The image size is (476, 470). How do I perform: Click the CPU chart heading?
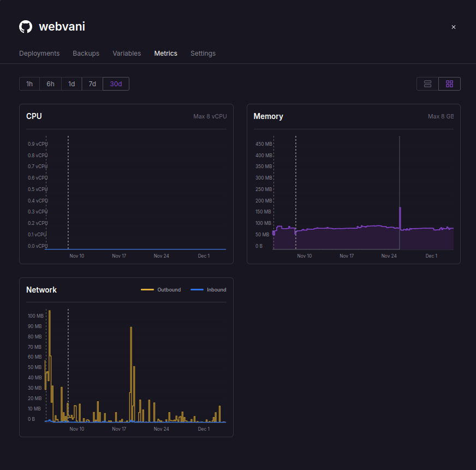point(34,116)
